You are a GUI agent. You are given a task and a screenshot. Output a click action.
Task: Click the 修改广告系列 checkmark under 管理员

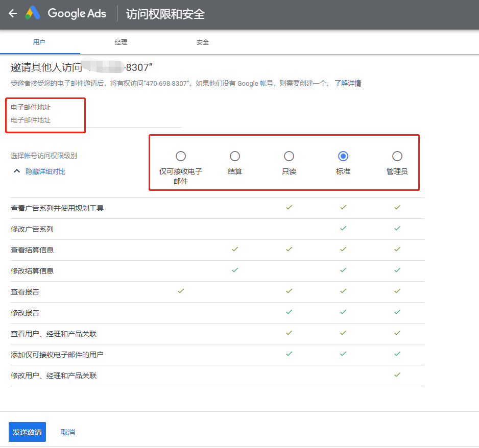point(397,228)
